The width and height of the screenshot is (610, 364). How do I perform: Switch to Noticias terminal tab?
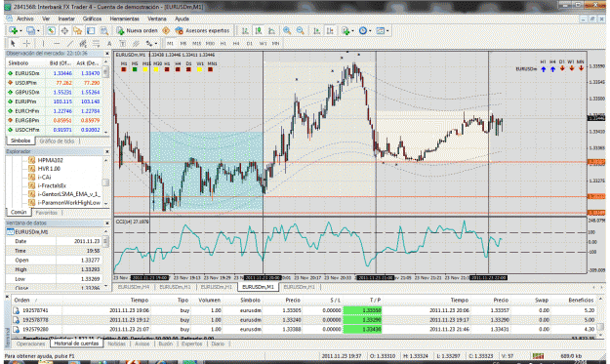[116, 344]
